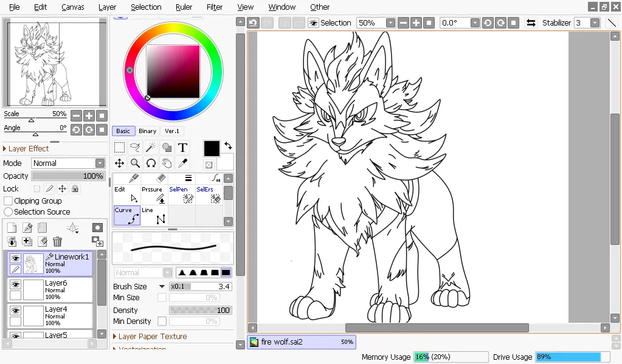Adjust the layer Opacity 100% slider
Viewport: 622px width, 364px height.
pyautogui.click(x=68, y=176)
